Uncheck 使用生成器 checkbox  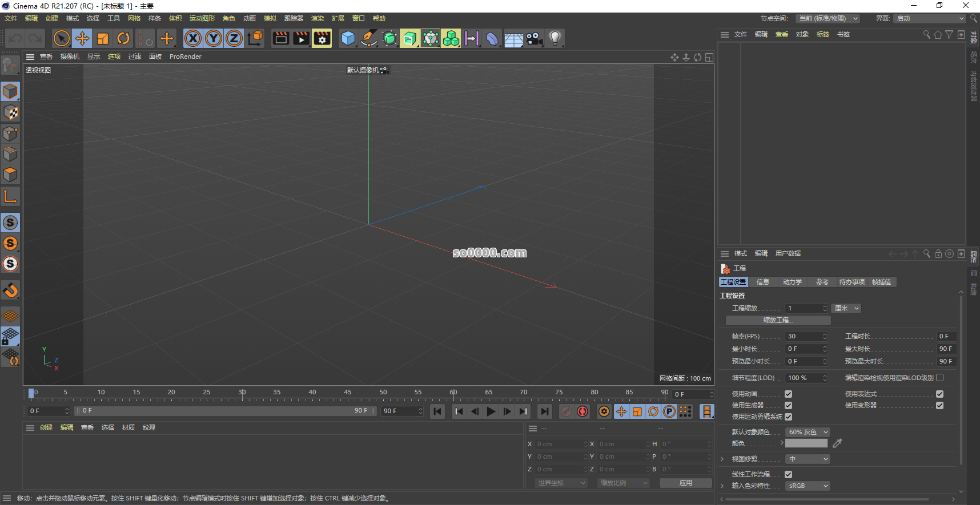pyautogui.click(x=788, y=405)
